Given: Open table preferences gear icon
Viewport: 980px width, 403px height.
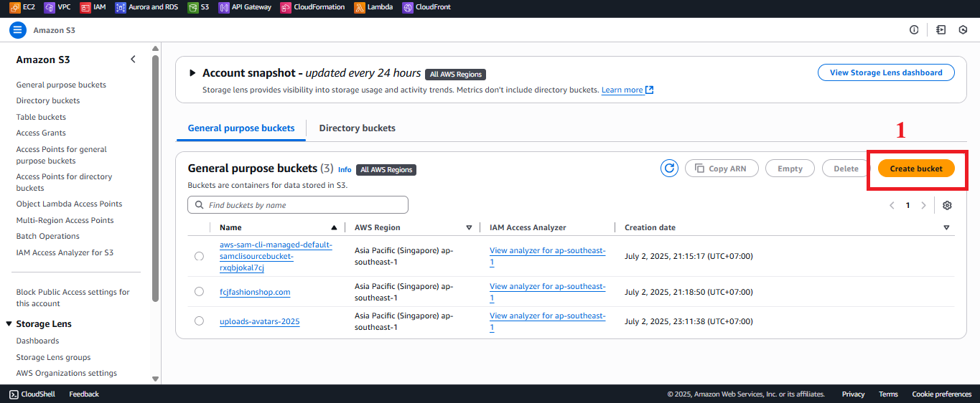Looking at the screenshot, I should (947, 205).
